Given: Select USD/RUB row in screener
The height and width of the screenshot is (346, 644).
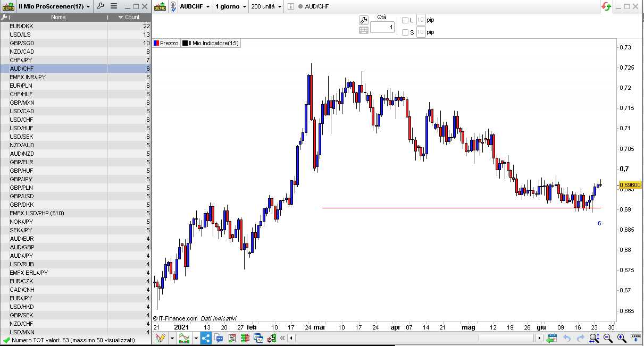Looking at the screenshot, I should (x=76, y=264).
